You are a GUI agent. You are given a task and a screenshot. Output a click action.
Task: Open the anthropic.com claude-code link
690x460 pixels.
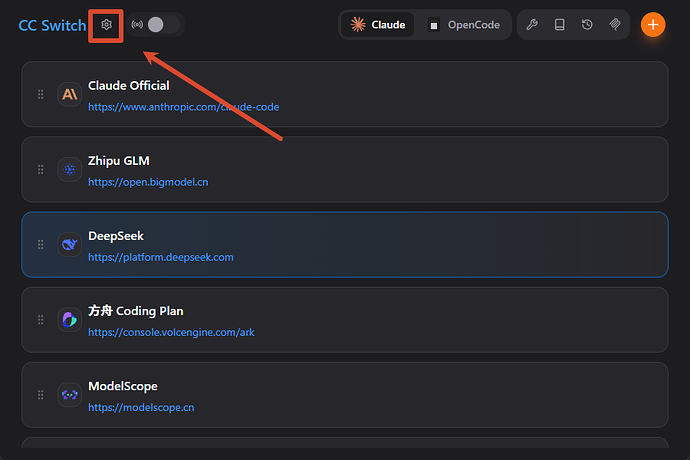pyautogui.click(x=184, y=107)
